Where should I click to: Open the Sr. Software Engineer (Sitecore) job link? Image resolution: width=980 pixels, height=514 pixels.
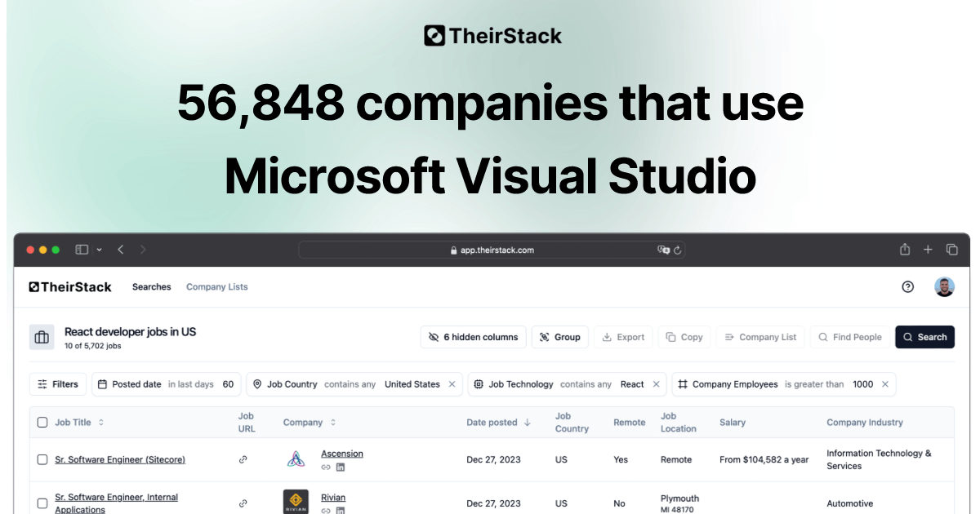click(x=120, y=460)
